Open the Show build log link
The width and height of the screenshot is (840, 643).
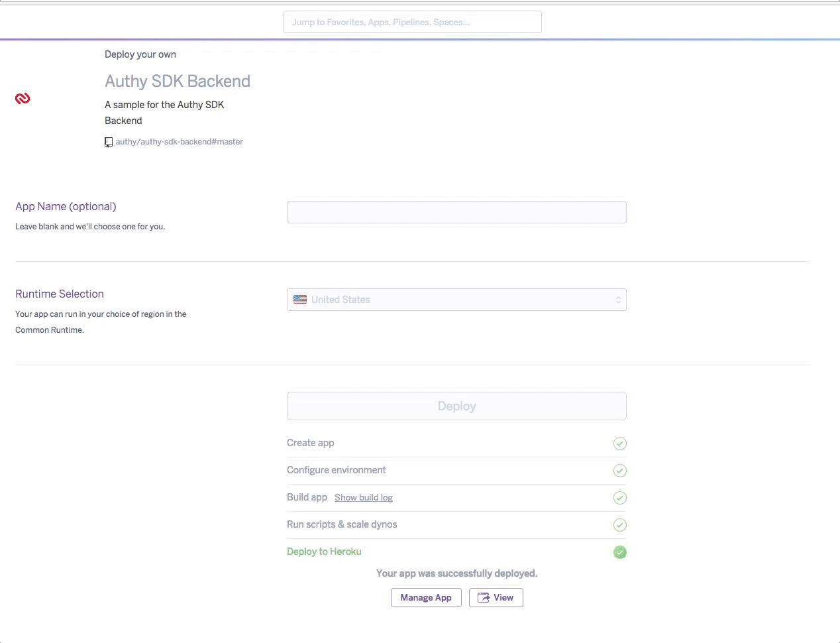364,498
